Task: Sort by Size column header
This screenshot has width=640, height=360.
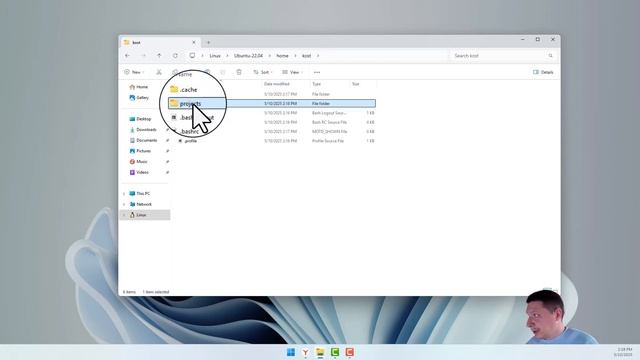Action: point(356,84)
